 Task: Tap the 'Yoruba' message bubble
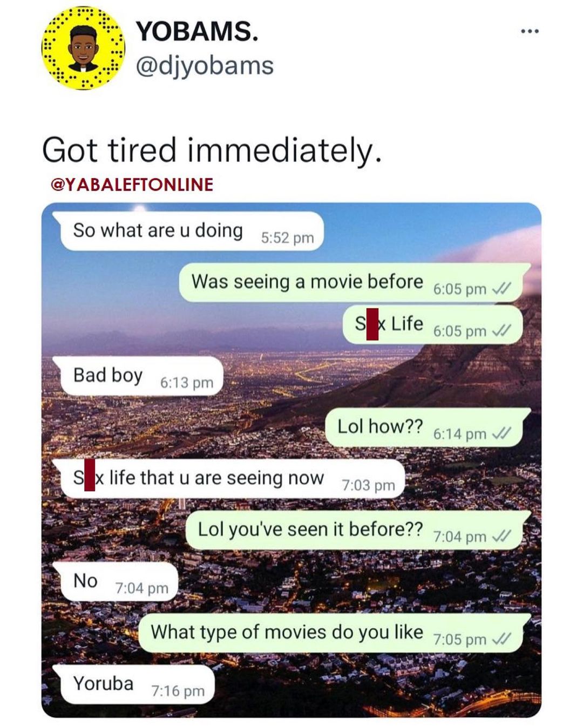[138, 684]
